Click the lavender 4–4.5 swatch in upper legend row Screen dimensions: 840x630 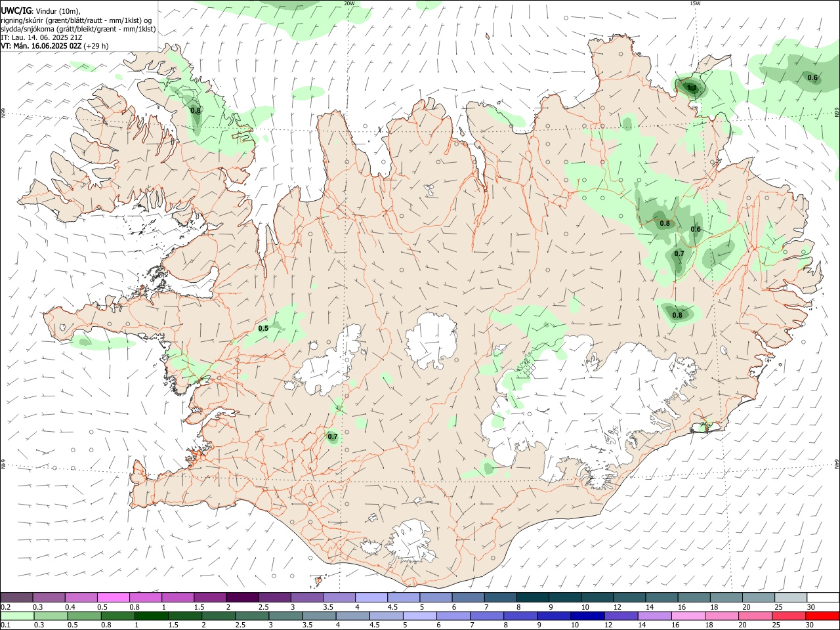click(x=370, y=597)
